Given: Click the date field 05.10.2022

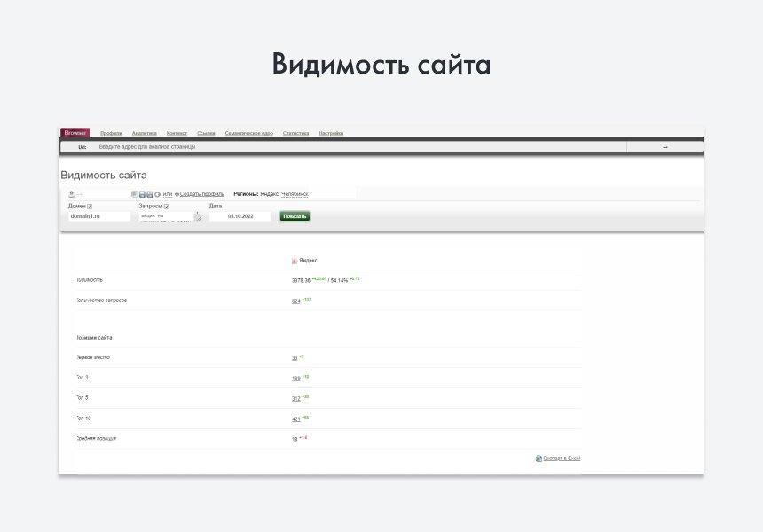Looking at the screenshot, I should click(x=240, y=216).
